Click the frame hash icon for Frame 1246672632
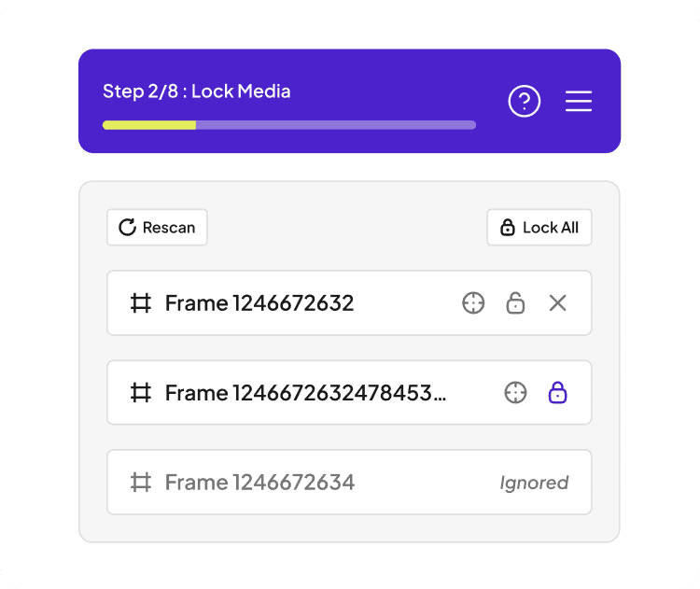 (x=141, y=303)
